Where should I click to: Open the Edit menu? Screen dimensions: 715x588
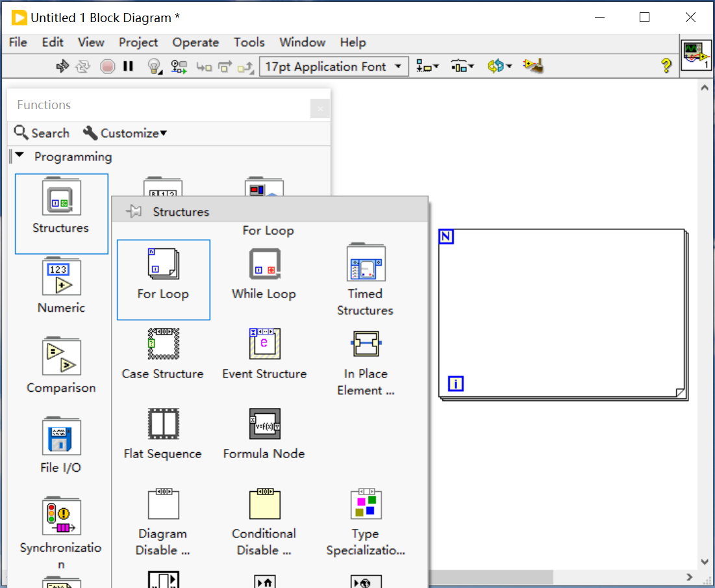coord(53,42)
